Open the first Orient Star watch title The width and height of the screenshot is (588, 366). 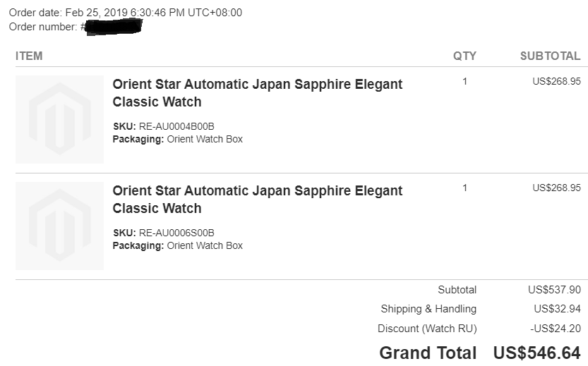point(257,93)
